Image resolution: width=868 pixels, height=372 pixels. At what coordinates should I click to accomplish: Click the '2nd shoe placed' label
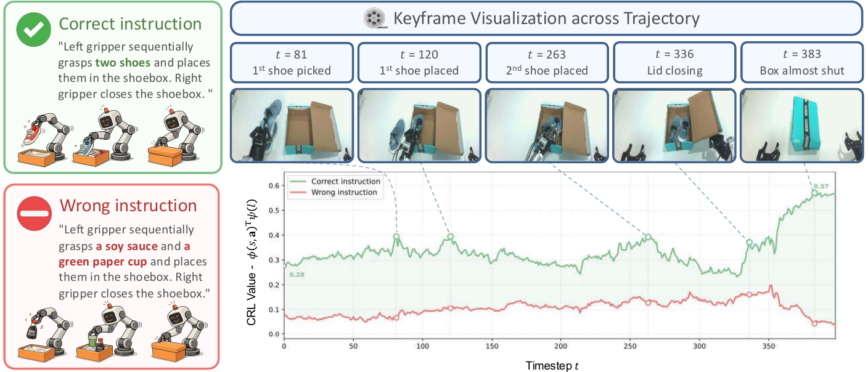pos(547,70)
